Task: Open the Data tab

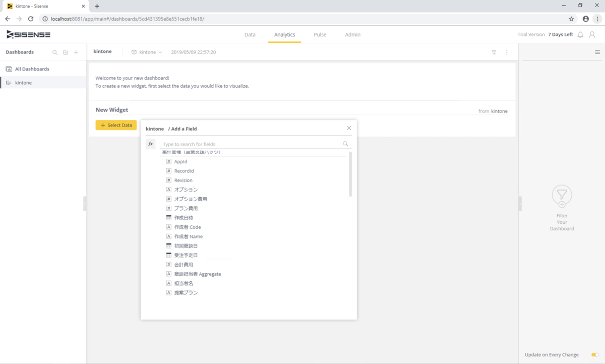Action: (250, 35)
